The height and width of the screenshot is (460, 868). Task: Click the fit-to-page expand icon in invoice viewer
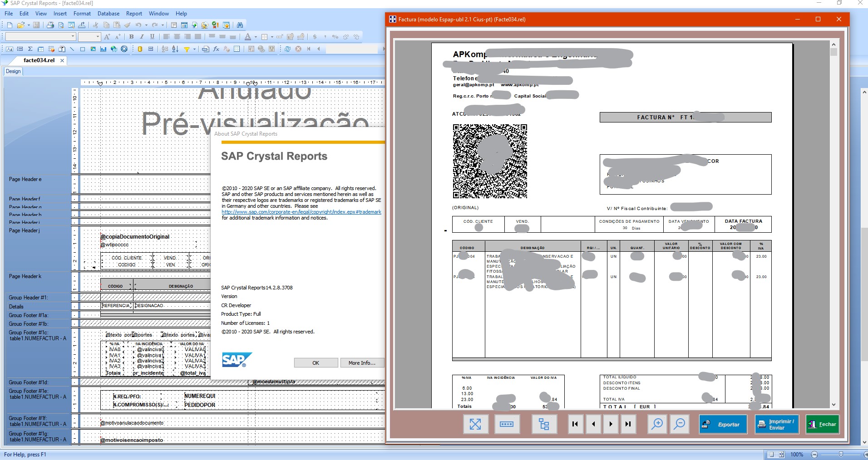point(475,424)
